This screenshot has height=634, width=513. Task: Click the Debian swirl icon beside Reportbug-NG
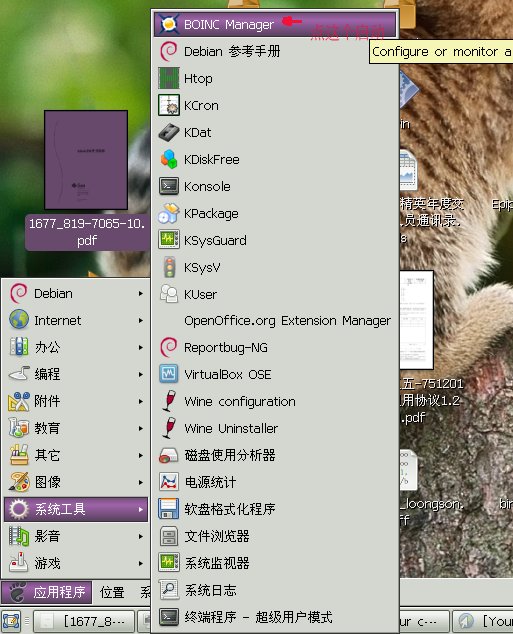(x=169, y=347)
